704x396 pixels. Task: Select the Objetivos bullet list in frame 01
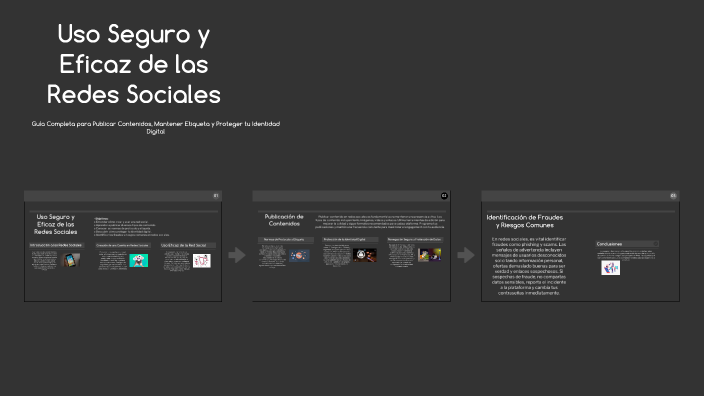point(132,227)
